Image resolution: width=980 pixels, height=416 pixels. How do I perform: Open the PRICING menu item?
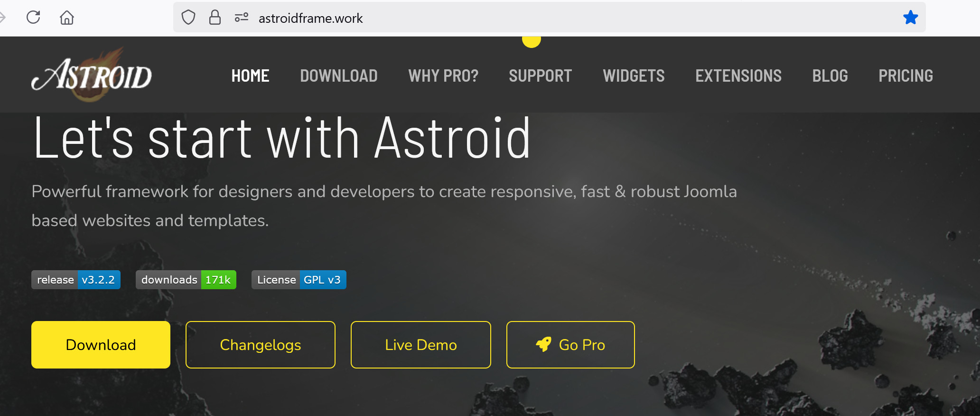tap(905, 76)
